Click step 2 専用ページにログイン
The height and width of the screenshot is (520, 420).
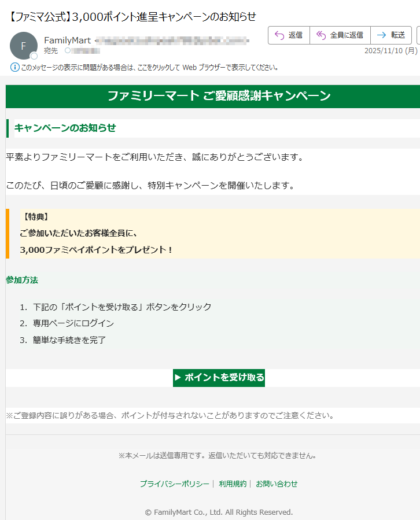point(73,323)
